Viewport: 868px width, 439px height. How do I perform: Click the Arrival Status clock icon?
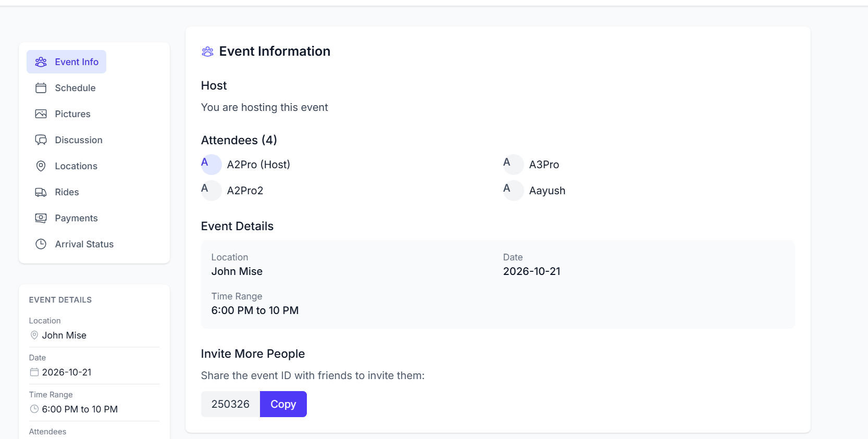(41, 244)
